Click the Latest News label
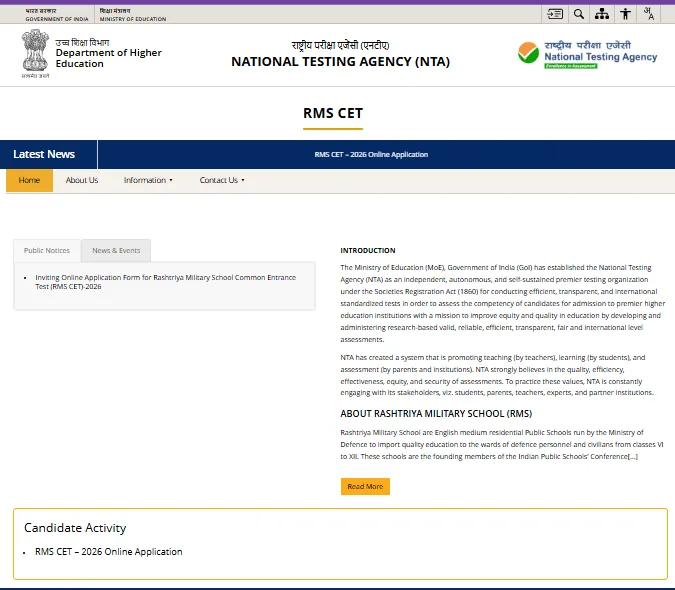Image resolution: width=675 pixels, height=590 pixels. pos(44,154)
